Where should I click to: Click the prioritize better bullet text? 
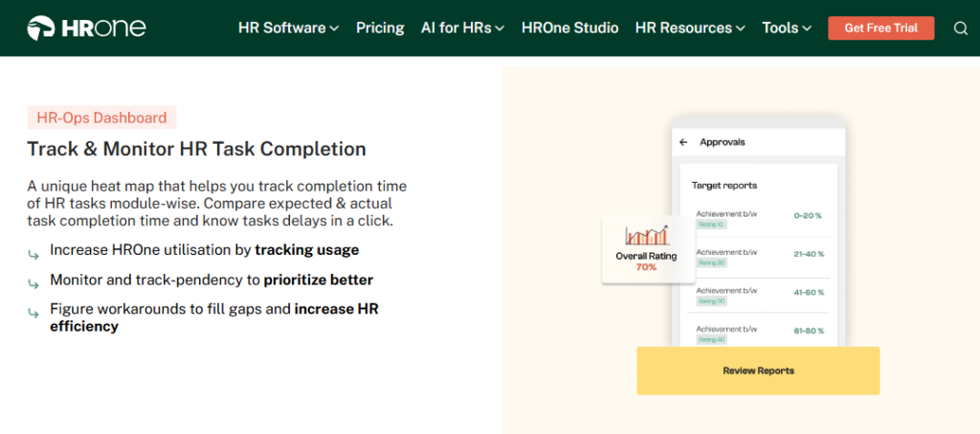(212, 280)
